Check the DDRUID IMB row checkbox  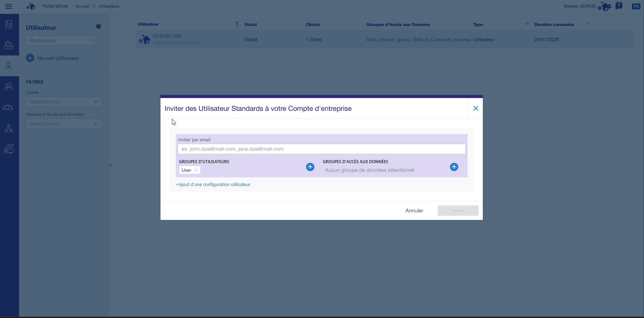[x=129, y=39]
